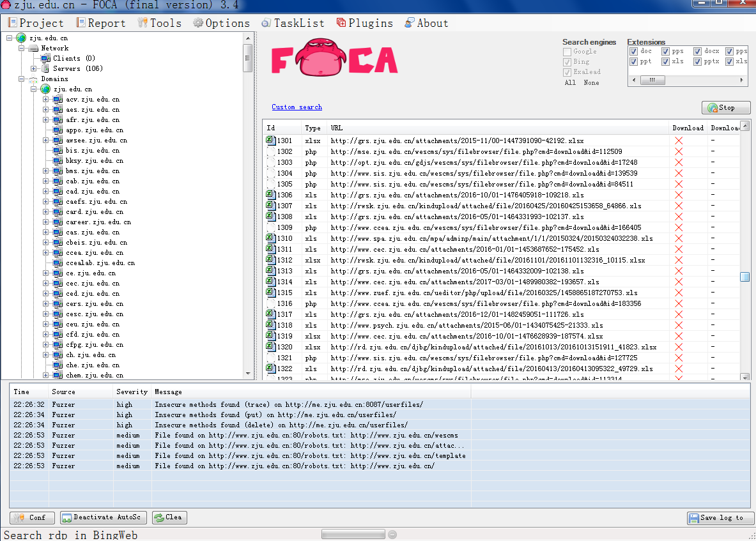This screenshot has width=756, height=541.
Task: Open the Report menu
Action: [x=101, y=23]
